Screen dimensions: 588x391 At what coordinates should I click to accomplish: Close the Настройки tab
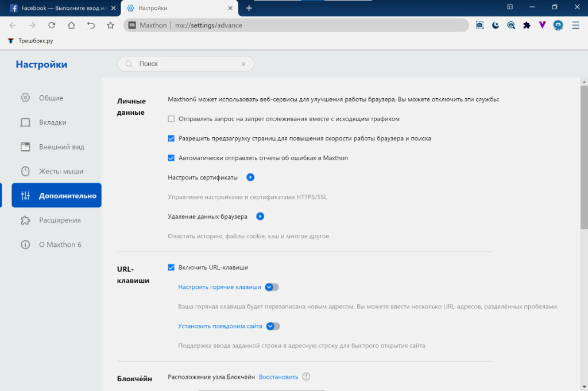[x=230, y=8]
